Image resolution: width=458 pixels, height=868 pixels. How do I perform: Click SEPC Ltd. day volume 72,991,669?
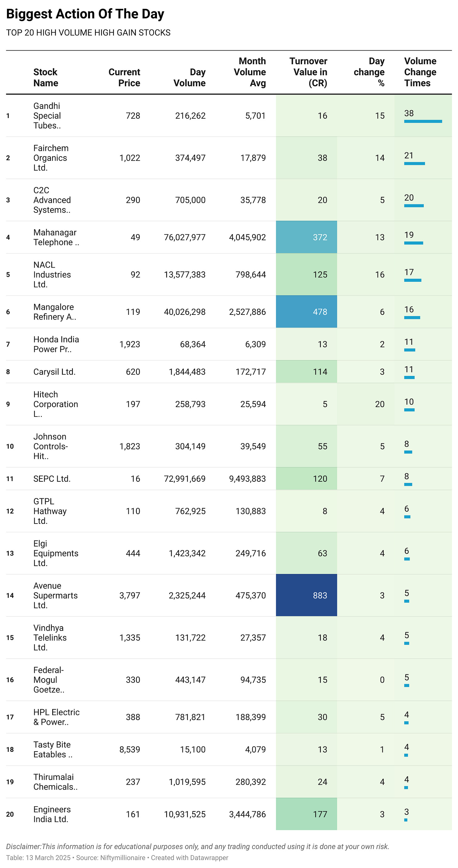185,479
